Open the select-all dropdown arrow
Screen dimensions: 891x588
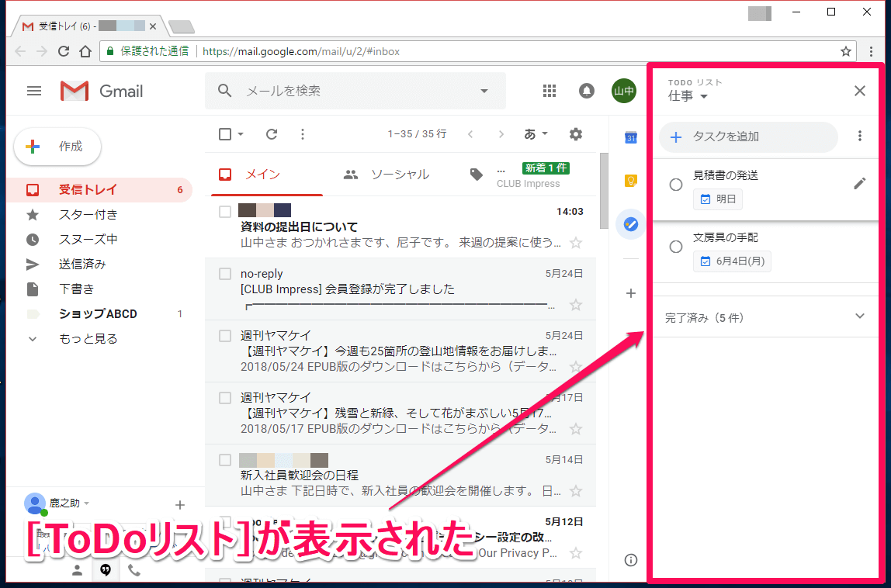(241, 134)
